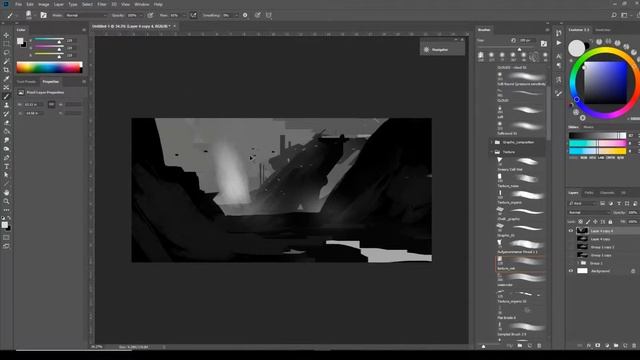Click the color spectrum ramp bar
The image size is (640, 360).
point(49,67)
